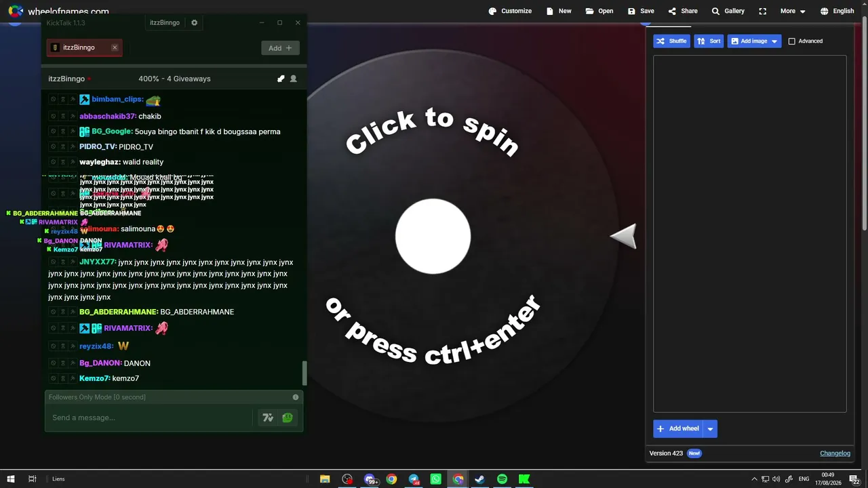Viewport: 868px width, 488px height.
Task: Click New in top menu
Action: click(558, 11)
